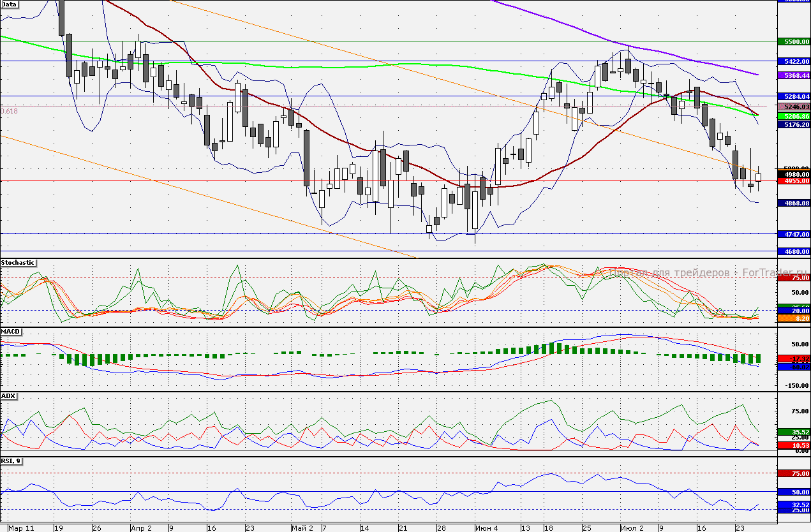Viewport: 811px width, 532px height.
Task: Click the Stochastic indicator panel label
Action: [x=18, y=262]
